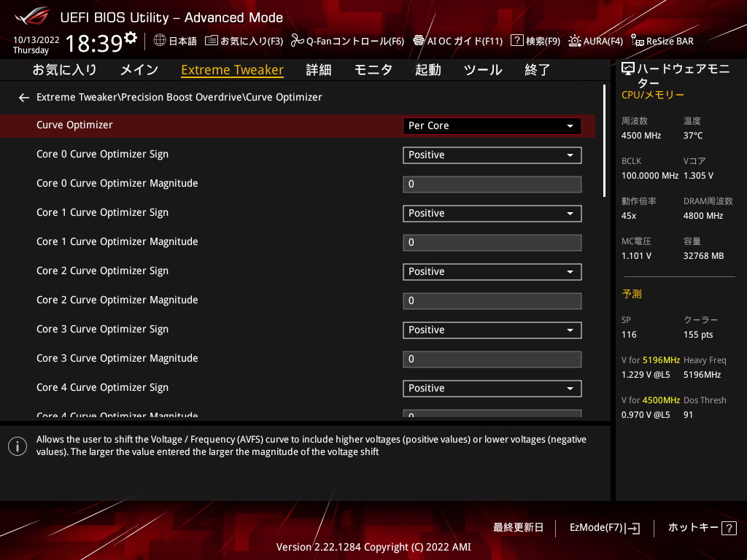Open AURA lighting icon
The width and height of the screenshot is (747, 560).
[x=575, y=41]
